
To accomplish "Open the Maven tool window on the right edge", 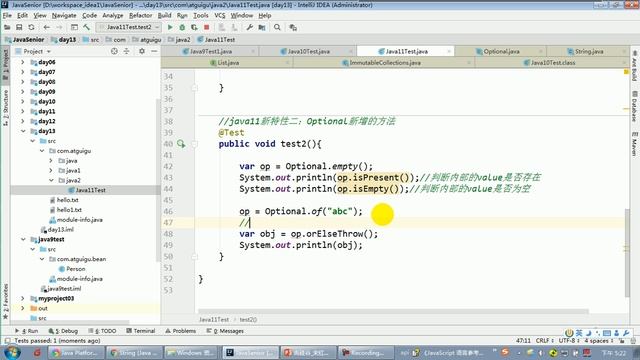I will pos(635,144).
